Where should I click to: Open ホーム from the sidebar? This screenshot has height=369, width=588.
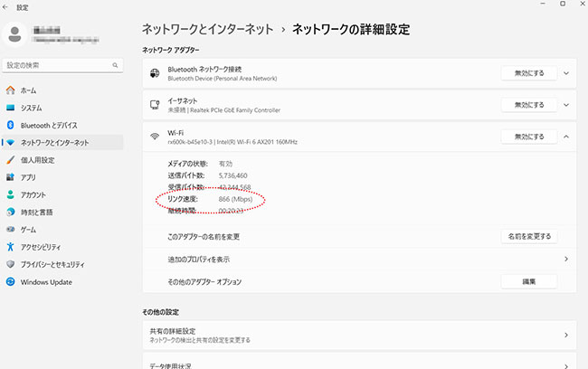[27, 90]
